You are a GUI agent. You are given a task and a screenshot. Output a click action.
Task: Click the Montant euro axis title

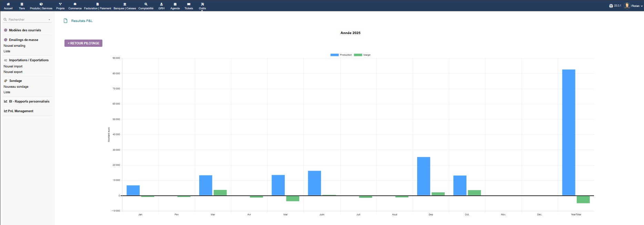click(109, 135)
